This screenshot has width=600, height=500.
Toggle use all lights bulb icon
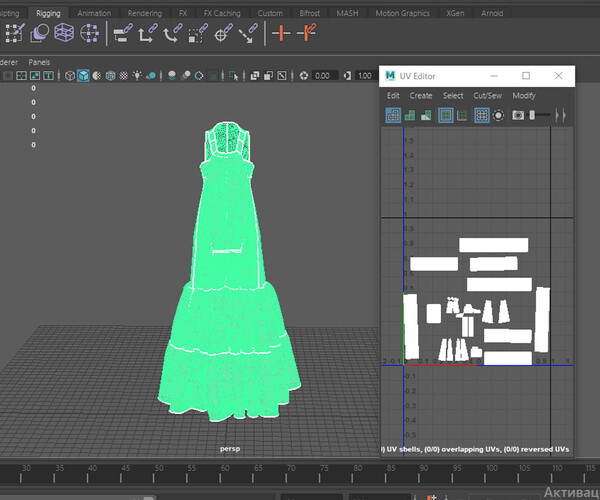[137, 75]
